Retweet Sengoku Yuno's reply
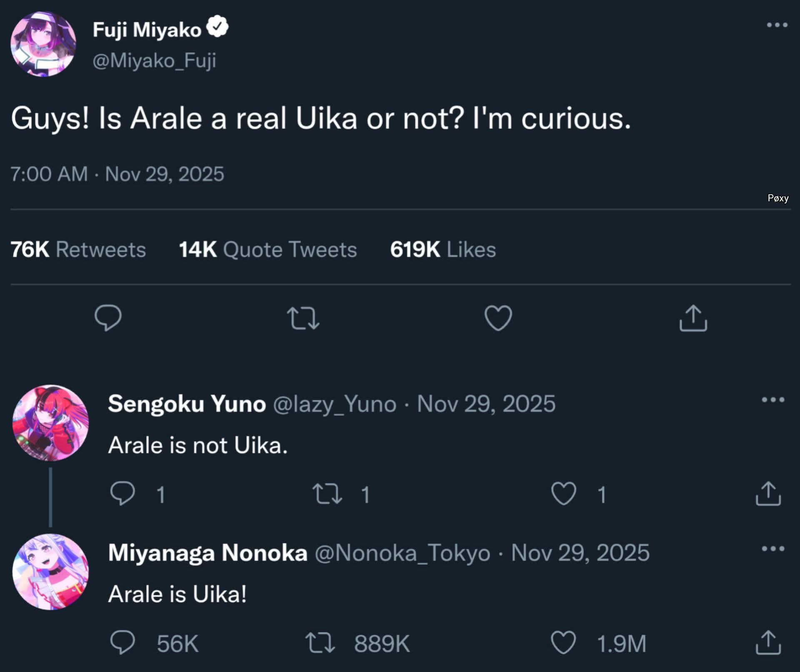 (327, 494)
